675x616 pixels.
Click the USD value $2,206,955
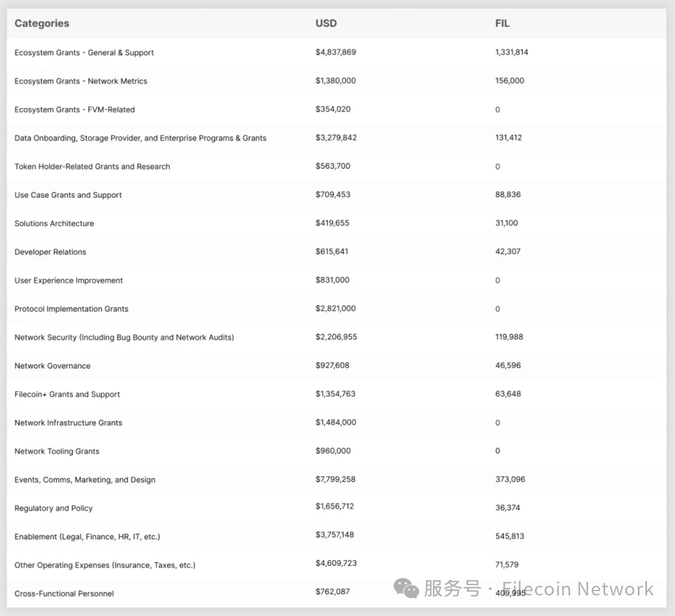point(336,337)
